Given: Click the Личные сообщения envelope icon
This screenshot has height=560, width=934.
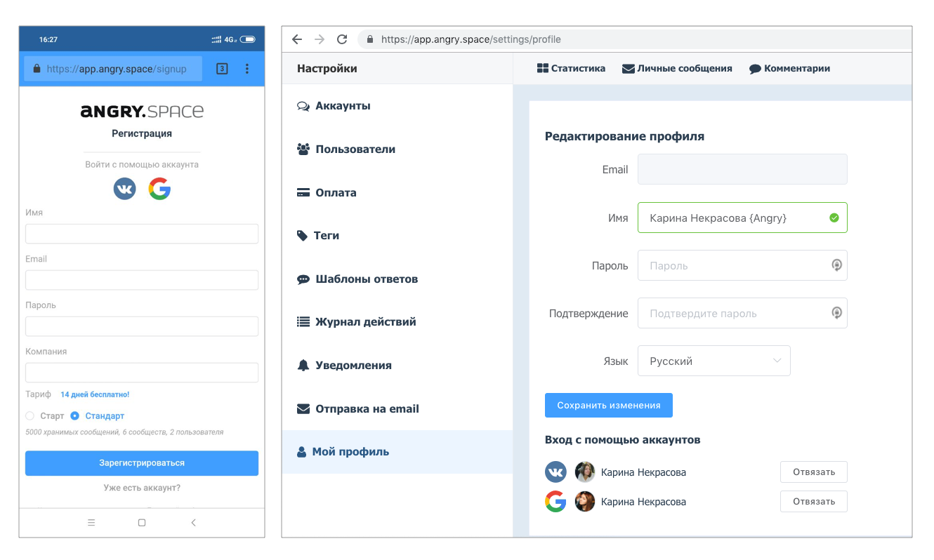Looking at the screenshot, I should click(629, 69).
